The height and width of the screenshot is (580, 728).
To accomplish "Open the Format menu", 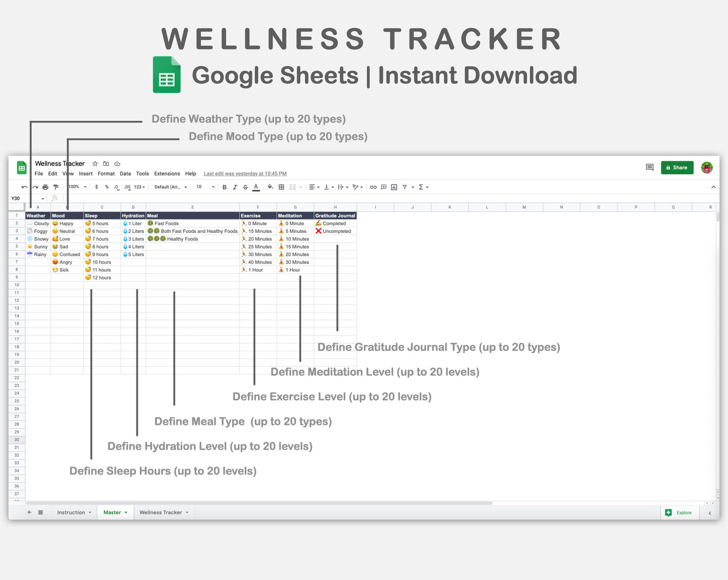I will pyautogui.click(x=106, y=174).
